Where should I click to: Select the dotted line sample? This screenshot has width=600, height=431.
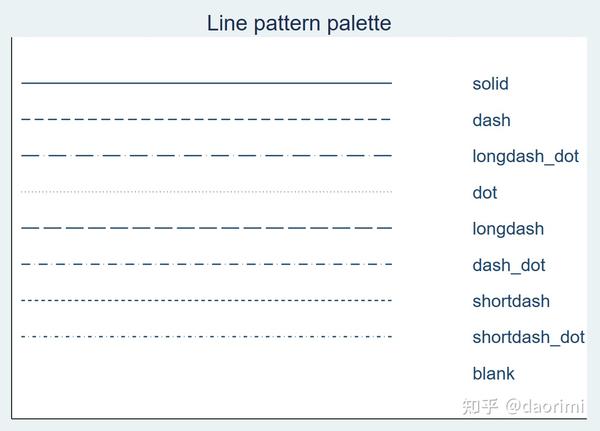[x=206, y=192]
